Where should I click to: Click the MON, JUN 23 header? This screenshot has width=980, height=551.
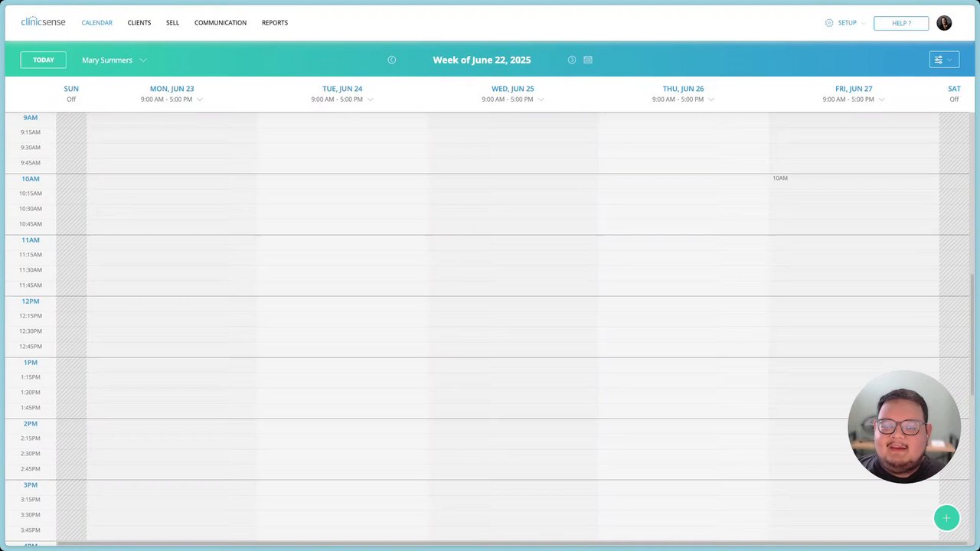pos(171,89)
